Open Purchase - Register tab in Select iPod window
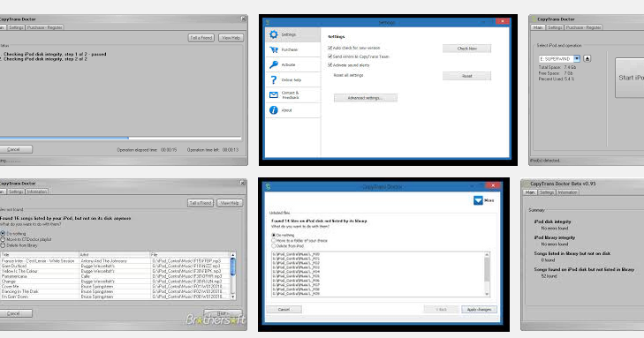Screen dimensions: 644x338 (584, 27)
